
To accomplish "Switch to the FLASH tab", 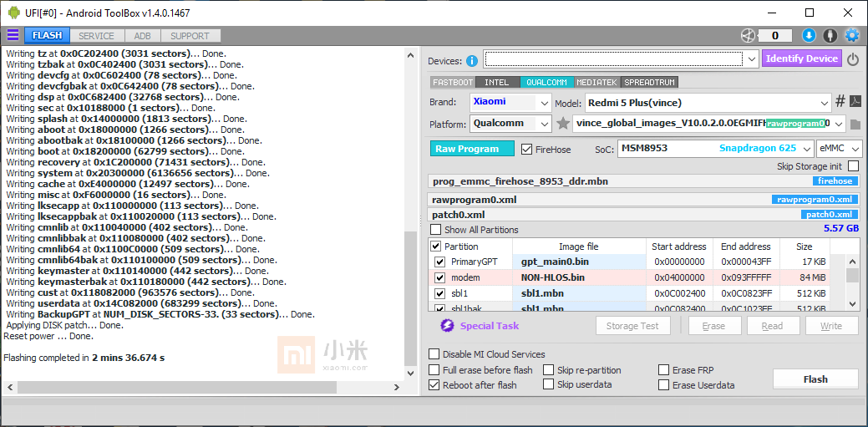I will 47,35.
